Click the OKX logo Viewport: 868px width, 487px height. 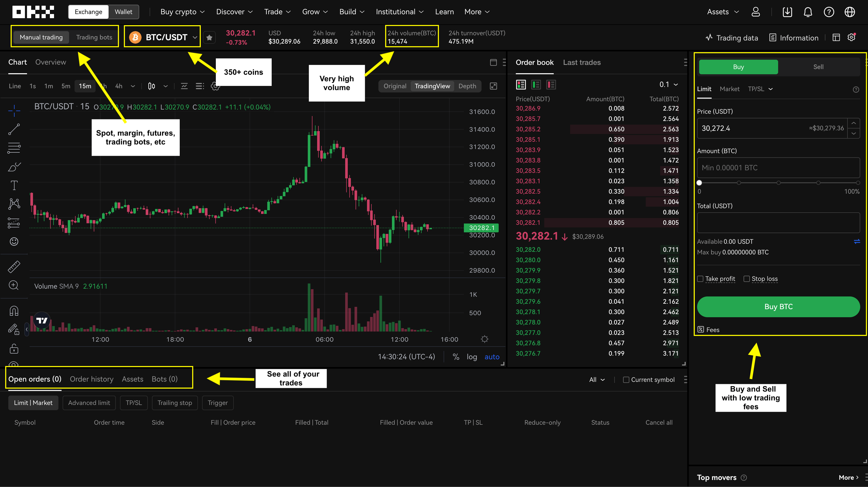(x=33, y=12)
